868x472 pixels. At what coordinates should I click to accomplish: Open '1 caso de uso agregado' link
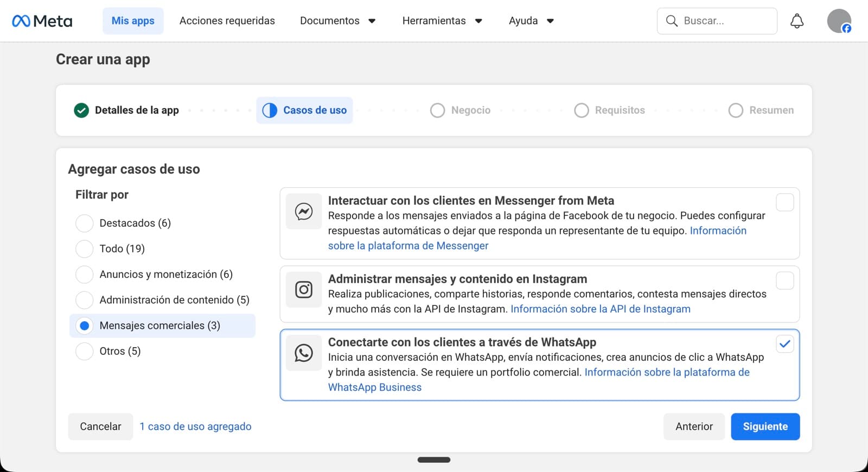coord(195,426)
